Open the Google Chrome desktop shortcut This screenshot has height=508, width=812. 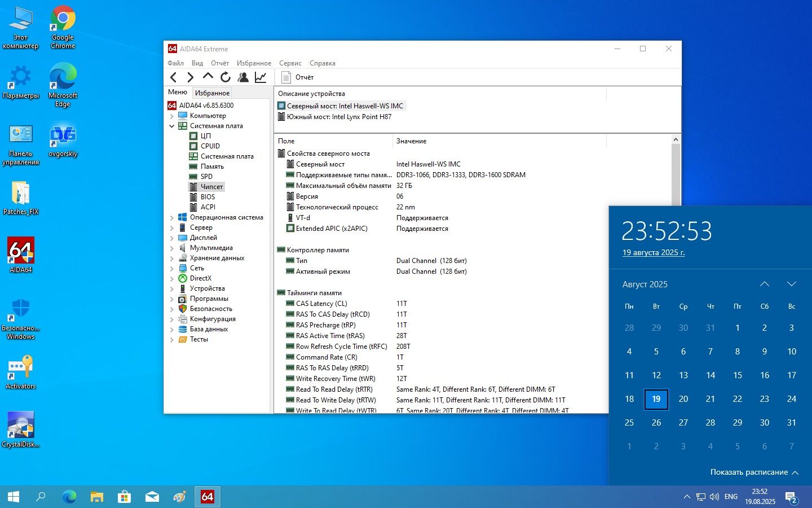[x=63, y=28]
